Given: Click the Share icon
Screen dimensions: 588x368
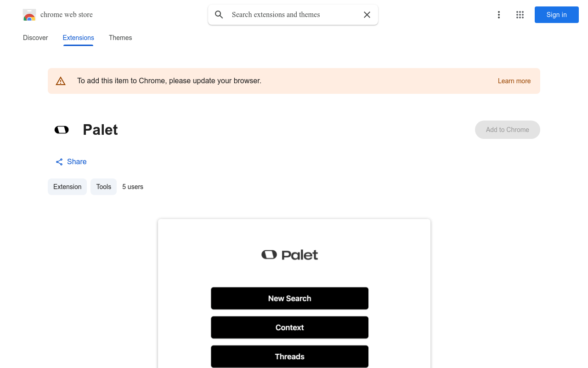Looking at the screenshot, I should click(59, 162).
